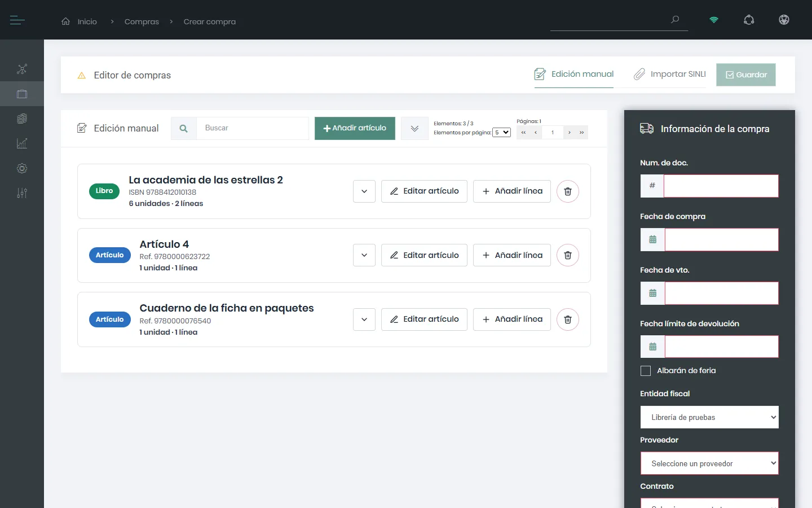Viewport: 812px width, 508px height.
Task: Delete Cuaderno de la ficha en paquetes
Action: click(568, 319)
